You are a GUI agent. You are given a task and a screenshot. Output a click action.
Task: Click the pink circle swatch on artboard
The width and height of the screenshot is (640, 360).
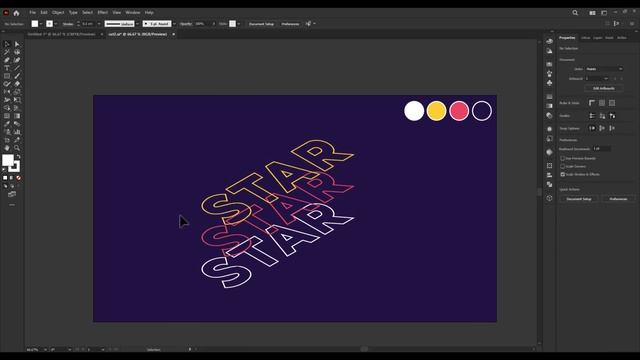click(459, 111)
